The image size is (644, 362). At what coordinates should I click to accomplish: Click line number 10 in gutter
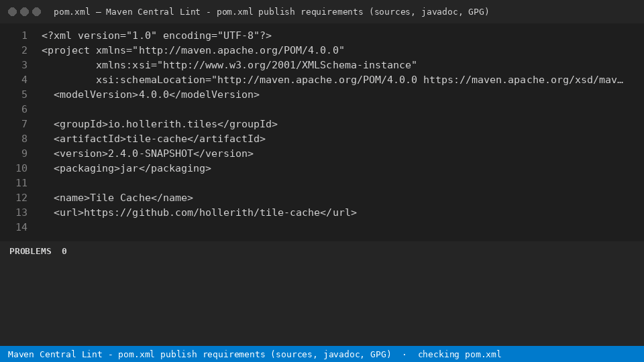click(21, 169)
